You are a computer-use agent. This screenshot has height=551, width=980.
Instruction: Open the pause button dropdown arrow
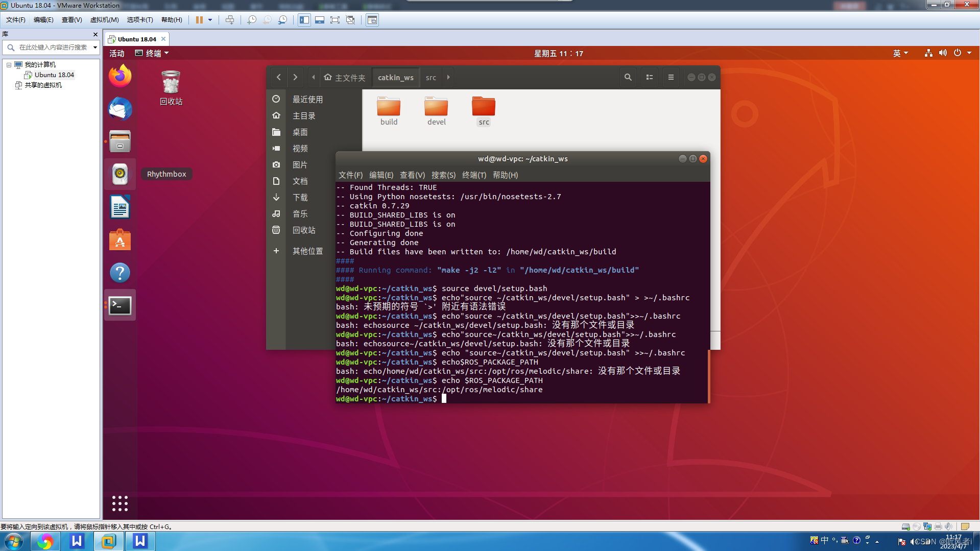[x=210, y=20]
